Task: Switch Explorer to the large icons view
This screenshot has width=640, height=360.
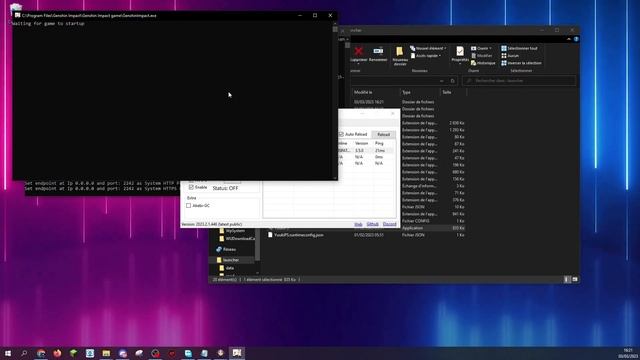Action: (575, 280)
